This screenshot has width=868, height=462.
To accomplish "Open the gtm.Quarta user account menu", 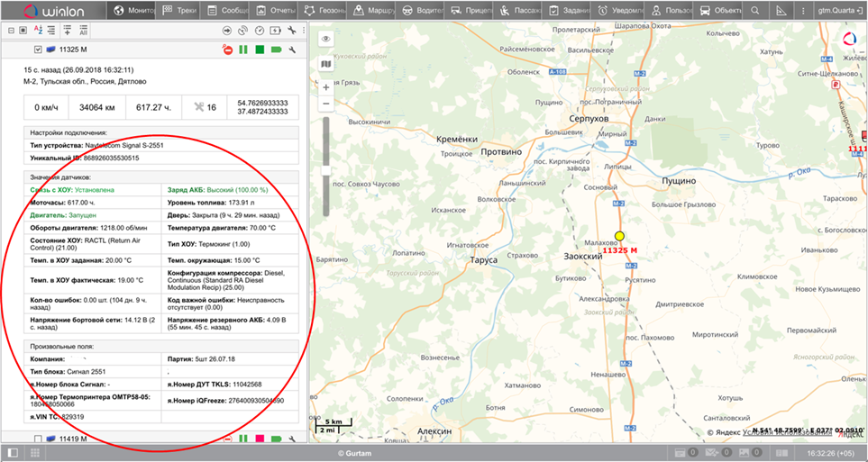I will pos(831,11).
